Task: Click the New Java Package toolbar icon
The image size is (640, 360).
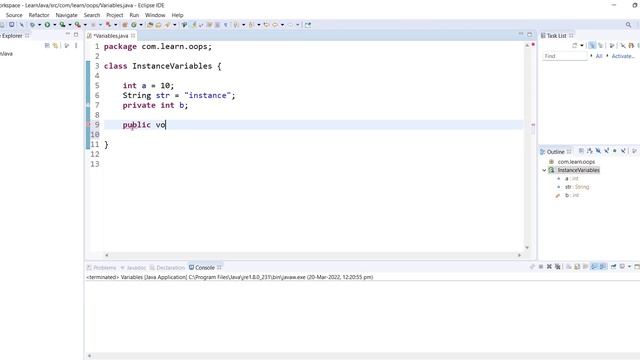Action: (124, 24)
